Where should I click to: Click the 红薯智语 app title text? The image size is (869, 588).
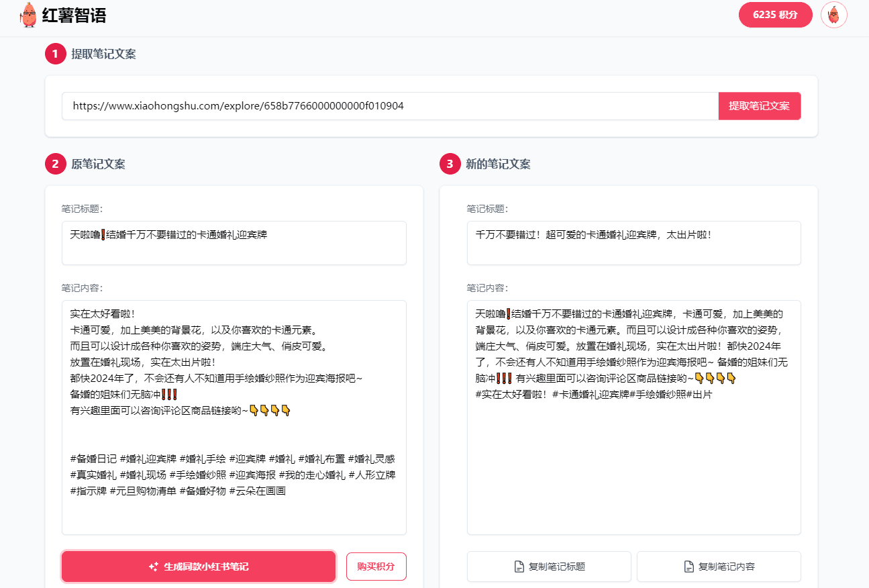coord(72,14)
